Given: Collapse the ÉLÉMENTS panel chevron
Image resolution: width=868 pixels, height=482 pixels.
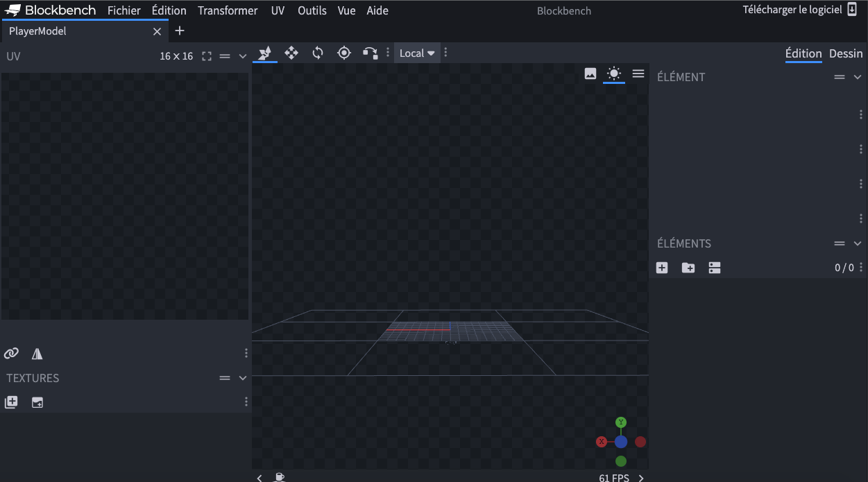Looking at the screenshot, I should click(858, 243).
